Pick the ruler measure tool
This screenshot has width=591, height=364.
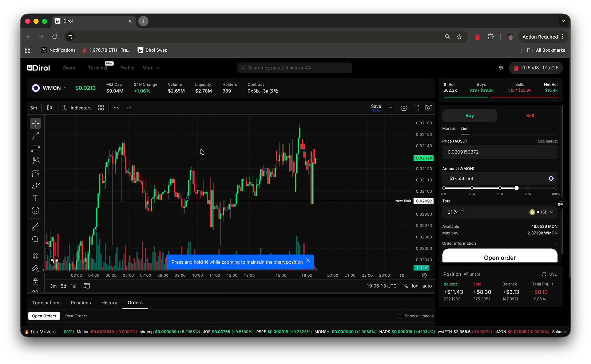point(35,227)
